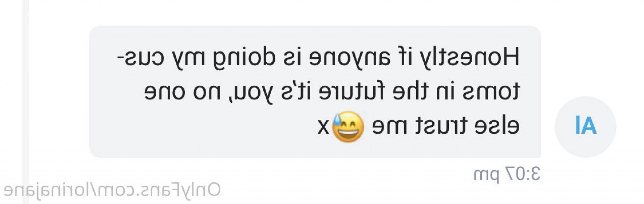Click the word "toms" in second line
644x204 pixels.
491,91
